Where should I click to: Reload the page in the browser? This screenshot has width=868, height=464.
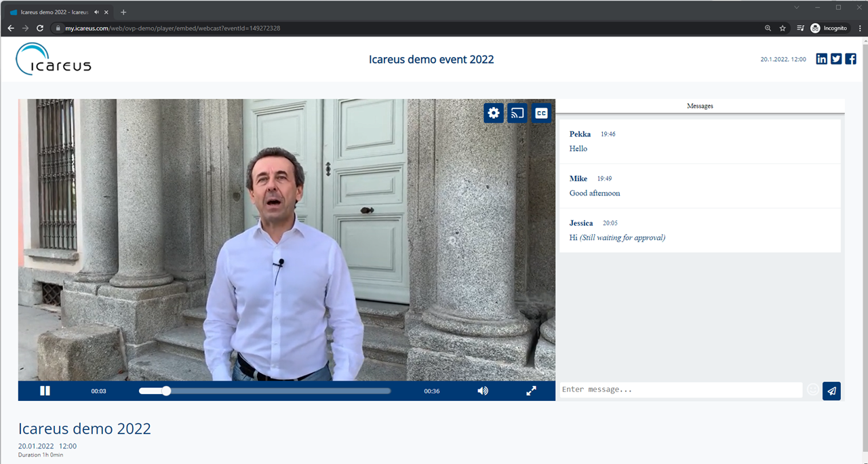click(x=40, y=28)
